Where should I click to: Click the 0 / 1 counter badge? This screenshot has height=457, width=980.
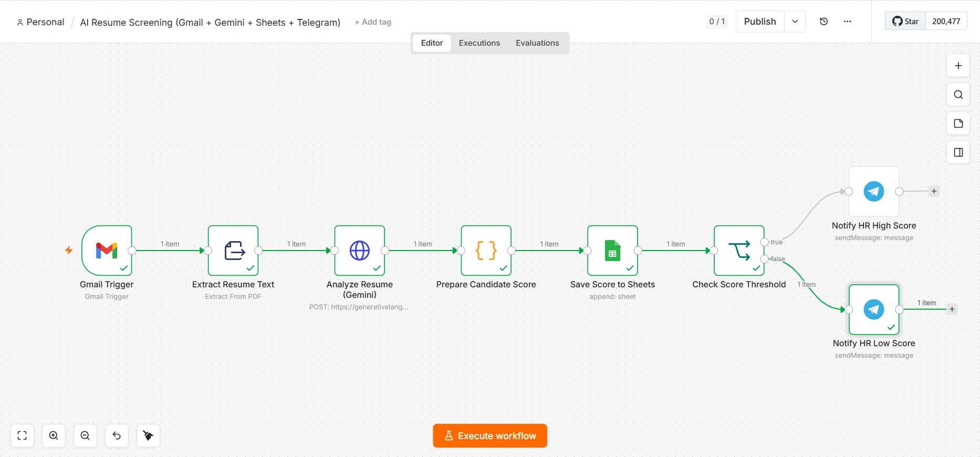[x=717, y=22]
